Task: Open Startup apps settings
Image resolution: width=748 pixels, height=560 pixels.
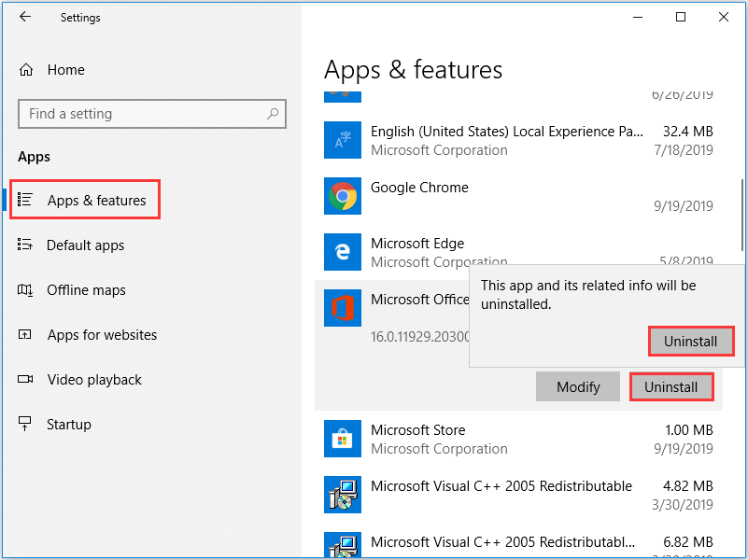Action: pos(69,424)
